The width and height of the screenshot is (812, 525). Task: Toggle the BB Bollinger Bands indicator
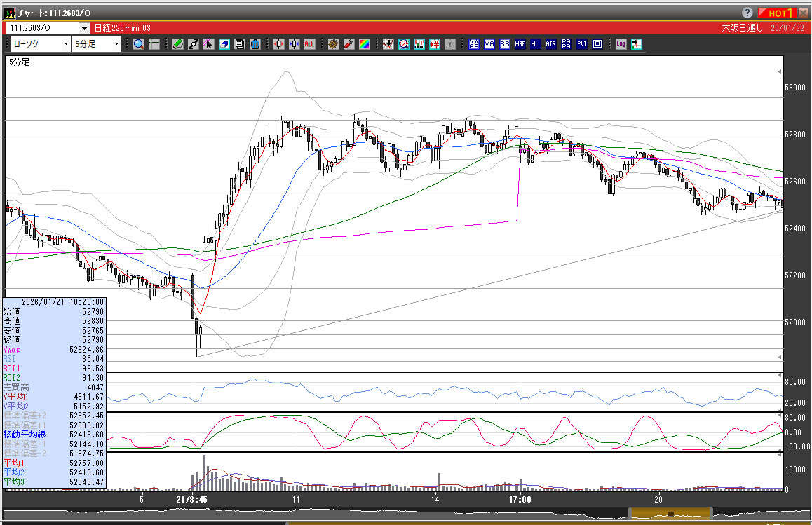(504, 44)
